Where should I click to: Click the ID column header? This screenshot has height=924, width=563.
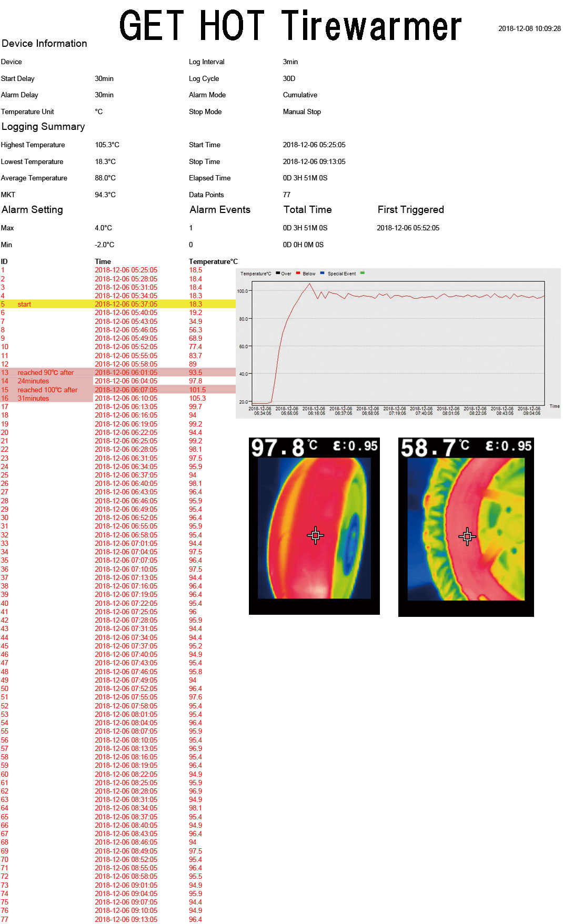(x=4, y=262)
